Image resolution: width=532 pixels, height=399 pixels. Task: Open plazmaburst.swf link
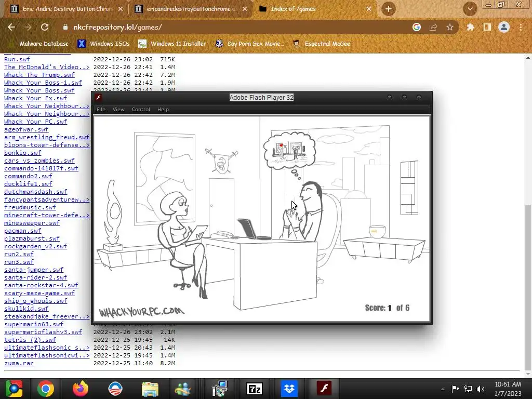(x=32, y=238)
